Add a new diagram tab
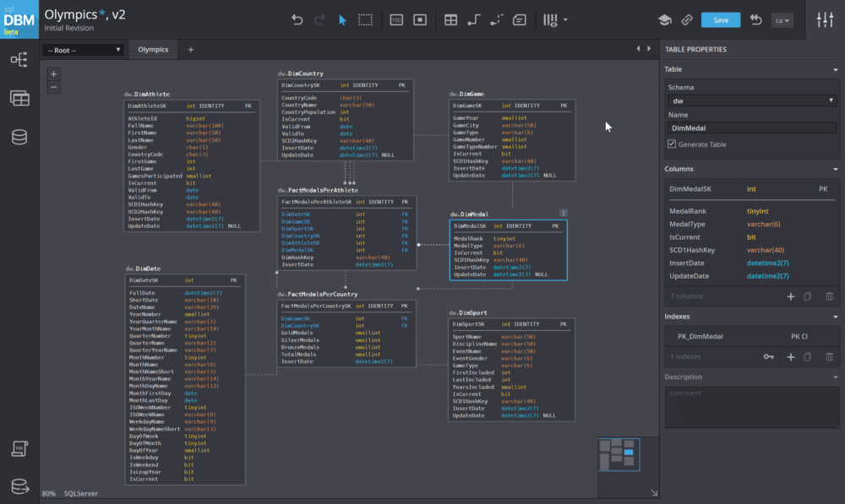 [x=190, y=50]
